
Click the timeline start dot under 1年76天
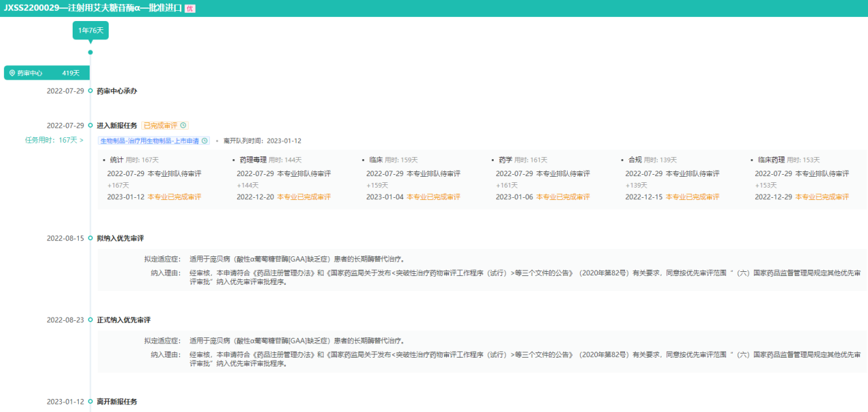[90, 52]
